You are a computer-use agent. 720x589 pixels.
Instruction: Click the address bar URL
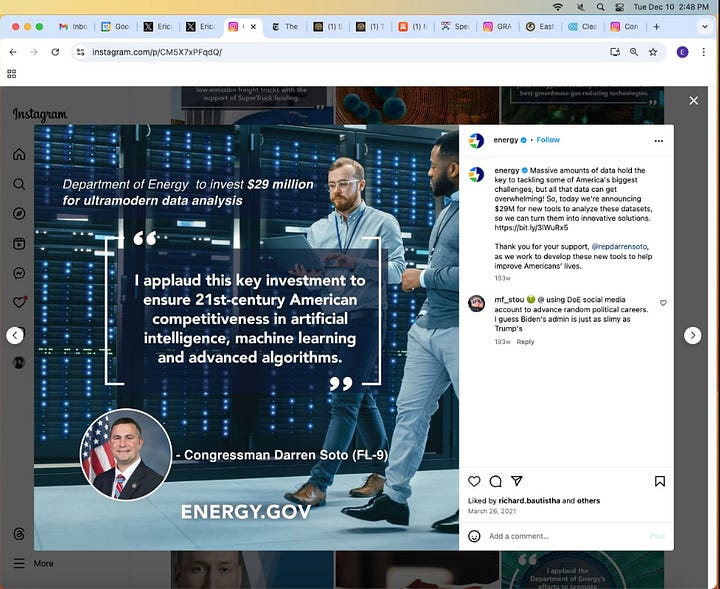tap(157, 52)
